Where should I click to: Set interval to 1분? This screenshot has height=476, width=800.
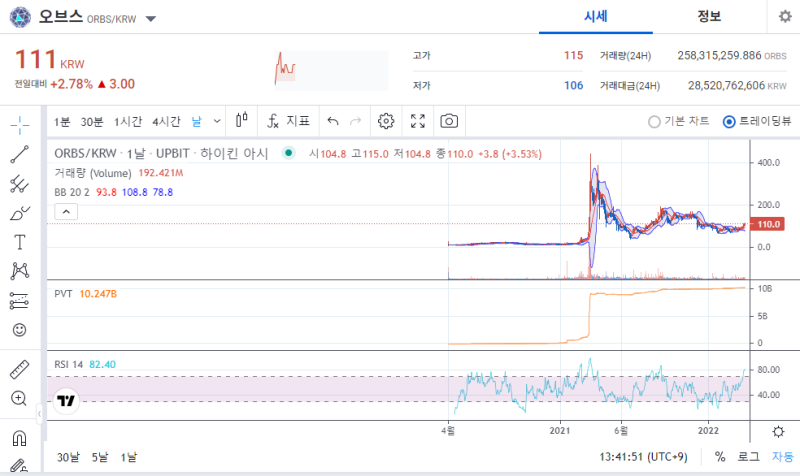point(62,121)
